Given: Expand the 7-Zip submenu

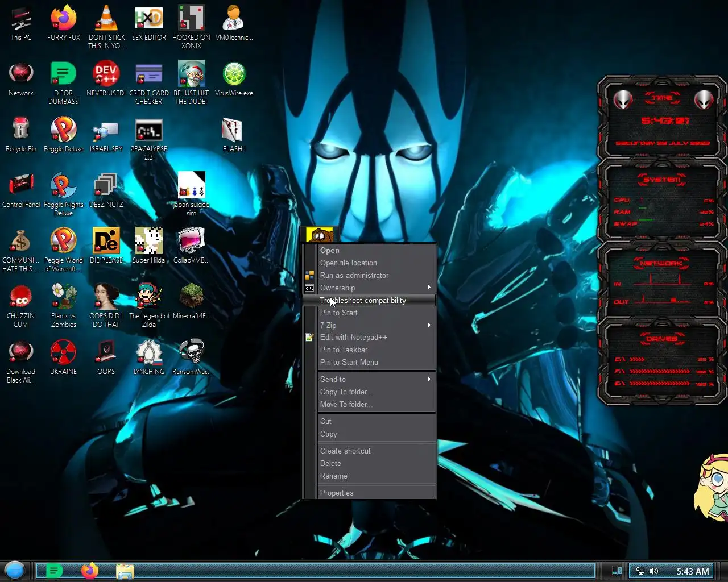Looking at the screenshot, I should tap(369, 325).
